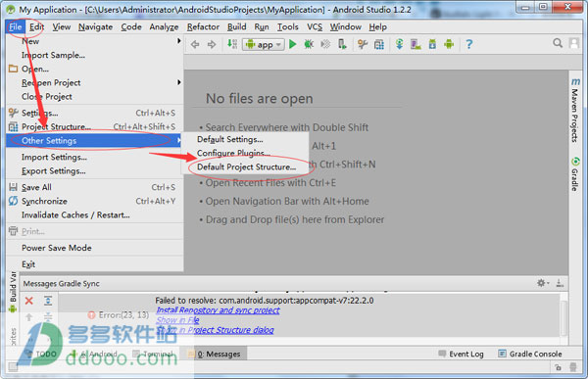Start debugging with the bug icon

pos(309,44)
